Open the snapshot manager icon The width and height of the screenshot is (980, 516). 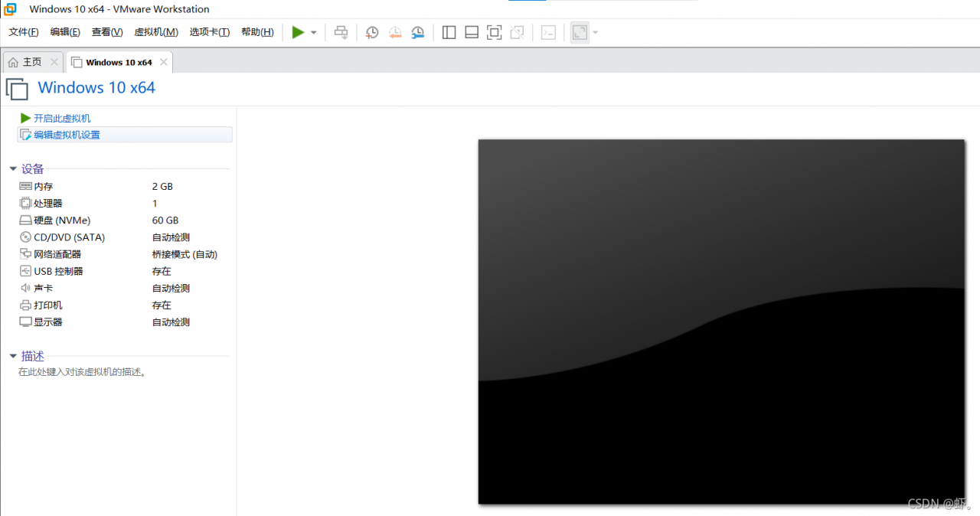tap(417, 32)
